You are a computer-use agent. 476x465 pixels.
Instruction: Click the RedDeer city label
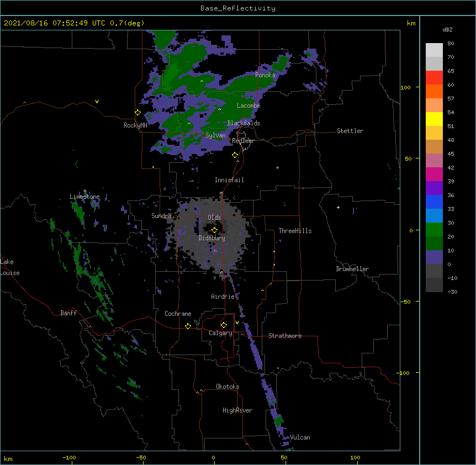pos(243,141)
